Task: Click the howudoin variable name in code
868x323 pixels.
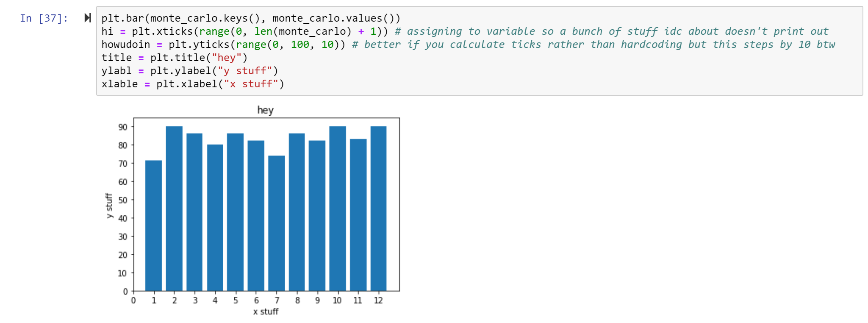Action: (x=125, y=45)
